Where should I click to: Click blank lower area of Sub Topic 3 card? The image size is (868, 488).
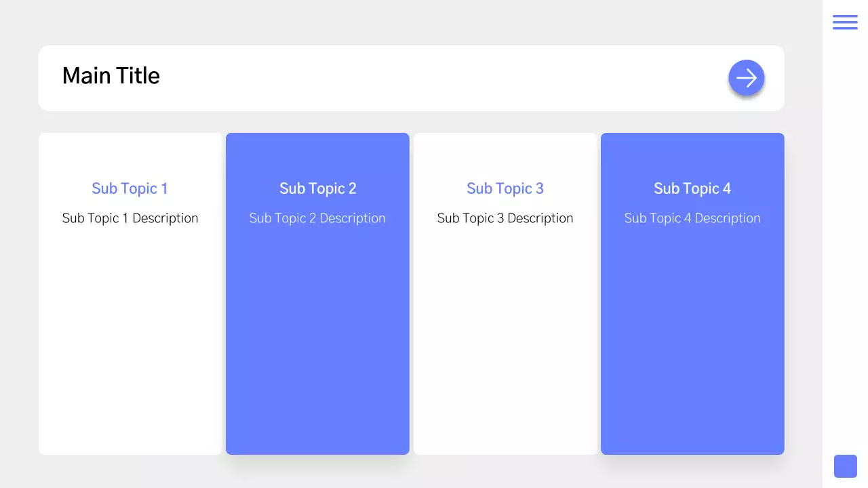[x=505, y=352]
